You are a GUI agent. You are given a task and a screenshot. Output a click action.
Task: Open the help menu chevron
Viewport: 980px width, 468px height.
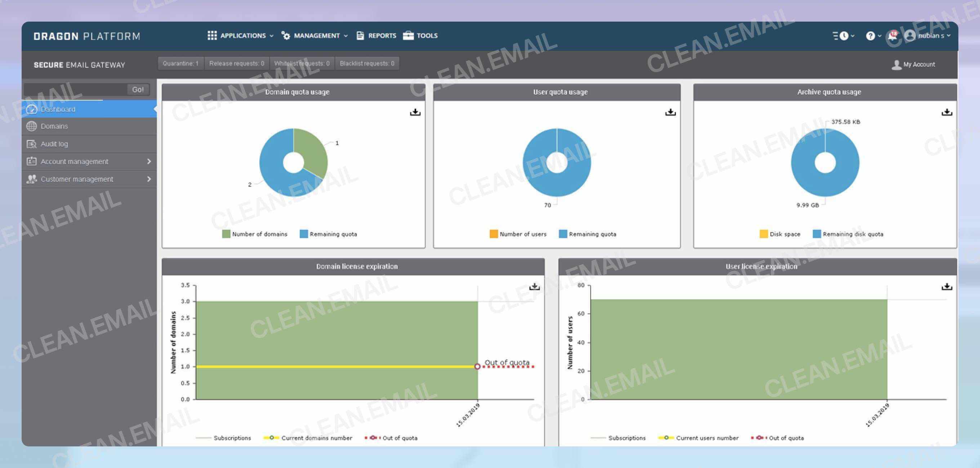tap(879, 35)
